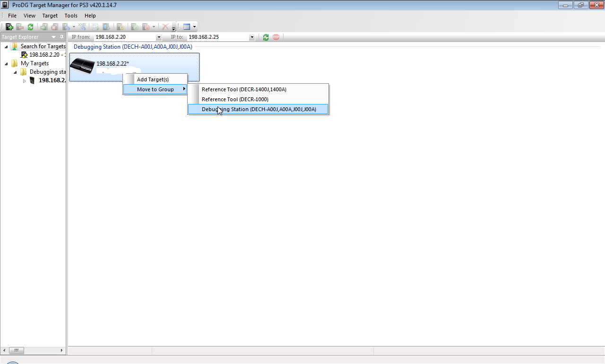Click the red STOP search icon
The width and height of the screenshot is (605, 364).
276,37
